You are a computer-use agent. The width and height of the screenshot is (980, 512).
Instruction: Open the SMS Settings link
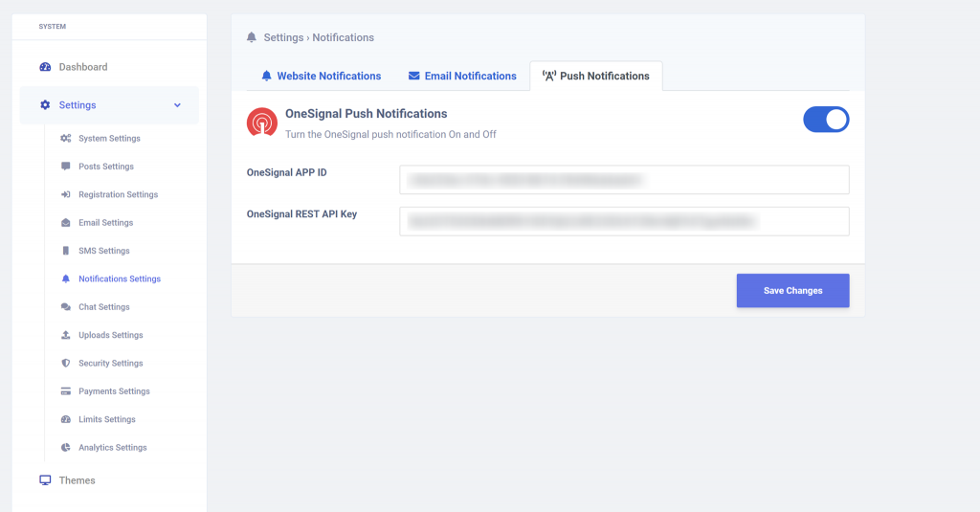(104, 251)
